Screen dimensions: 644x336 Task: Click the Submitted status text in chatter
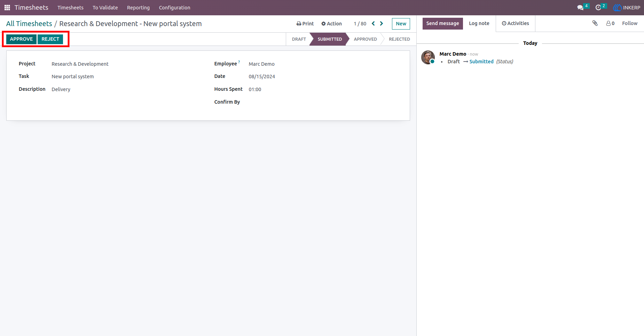pyautogui.click(x=481, y=62)
